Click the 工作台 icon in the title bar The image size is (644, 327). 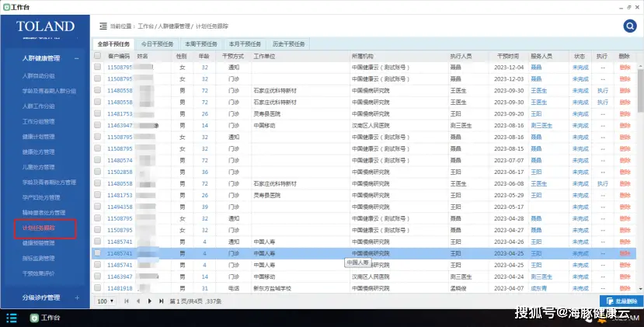point(6,7)
